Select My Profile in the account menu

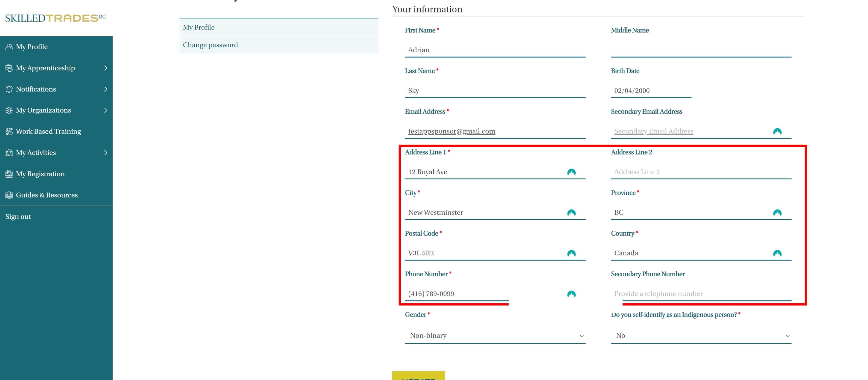pyautogui.click(x=199, y=27)
